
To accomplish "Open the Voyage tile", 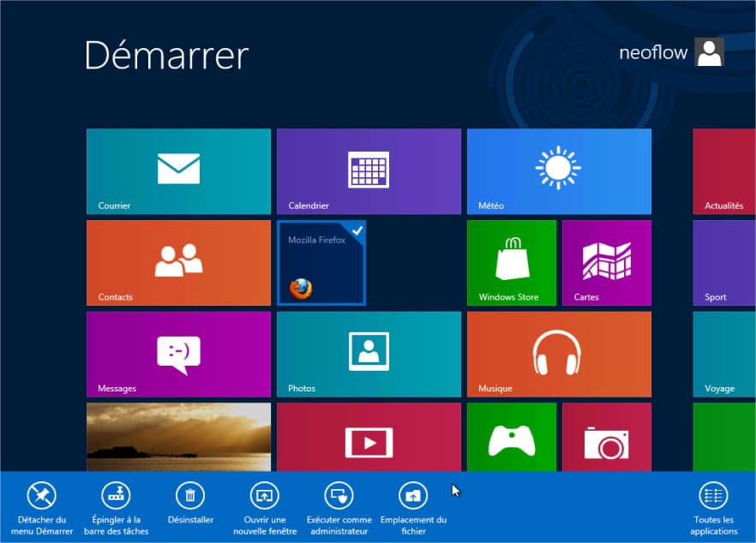I will click(x=724, y=355).
